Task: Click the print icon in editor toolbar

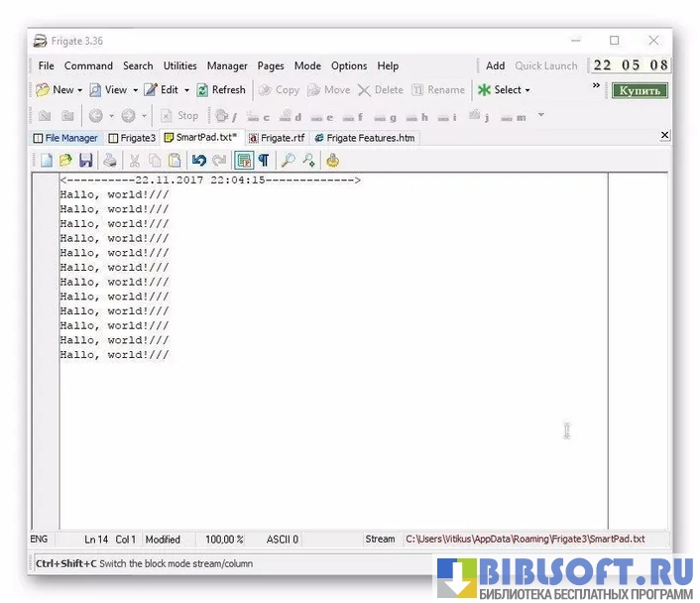Action: 109,160
